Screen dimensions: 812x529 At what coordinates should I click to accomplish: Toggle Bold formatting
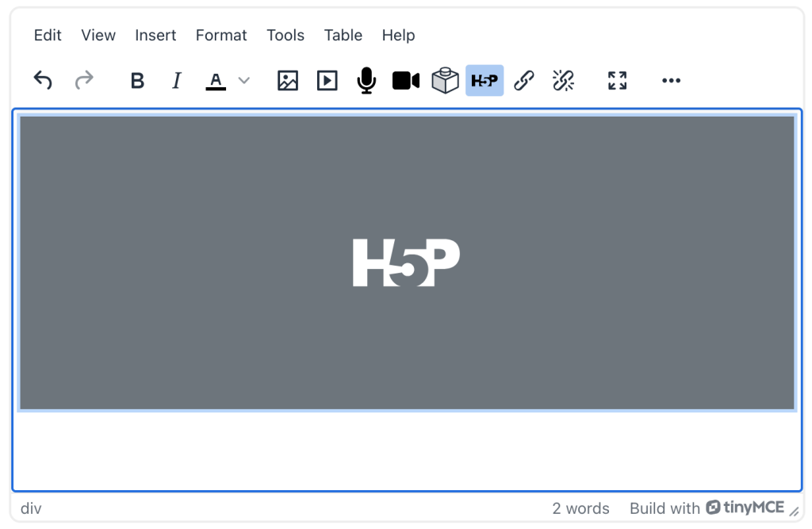coord(137,80)
